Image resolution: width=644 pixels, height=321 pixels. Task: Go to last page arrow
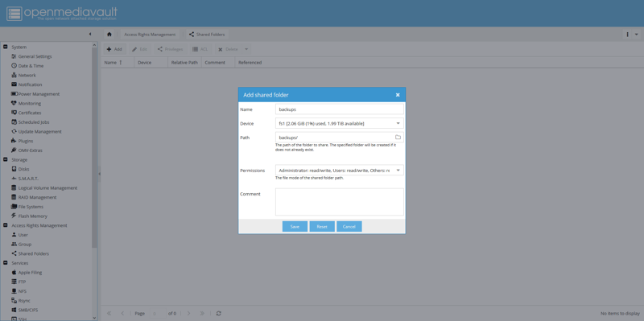202,313
